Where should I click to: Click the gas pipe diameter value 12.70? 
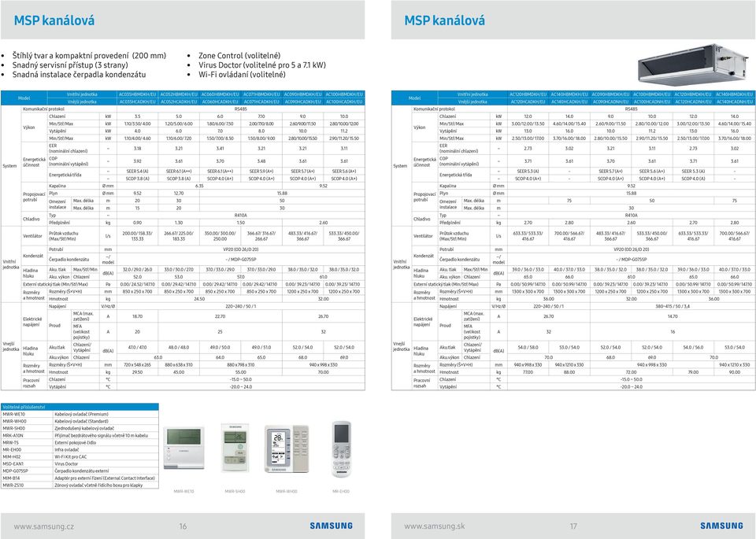[x=179, y=193]
